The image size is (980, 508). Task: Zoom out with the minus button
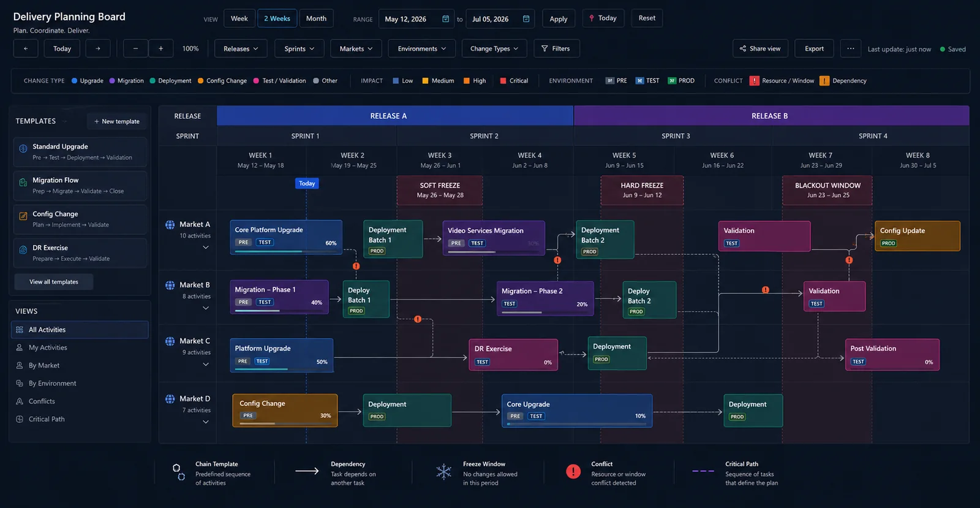point(135,48)
